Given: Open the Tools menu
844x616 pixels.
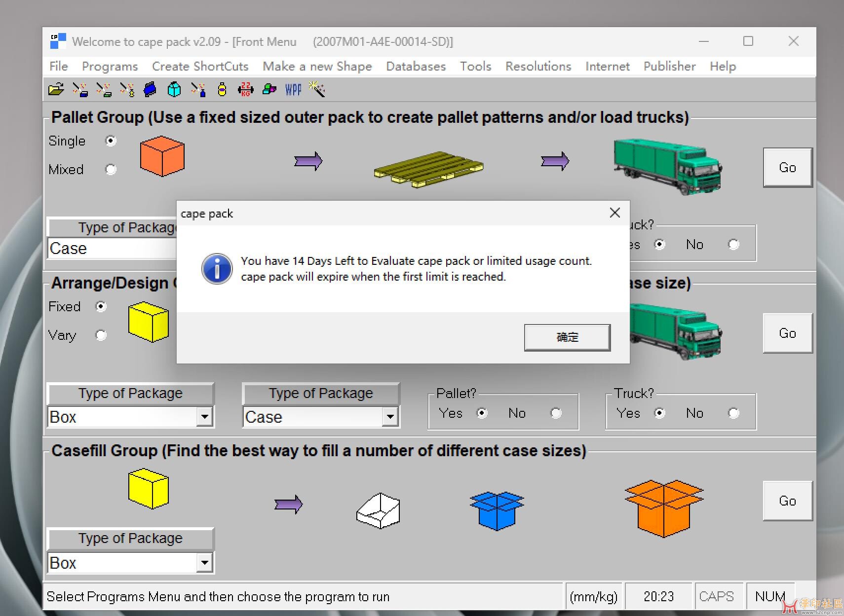Looking at the screenshot, I should click(x=476, y=66).
